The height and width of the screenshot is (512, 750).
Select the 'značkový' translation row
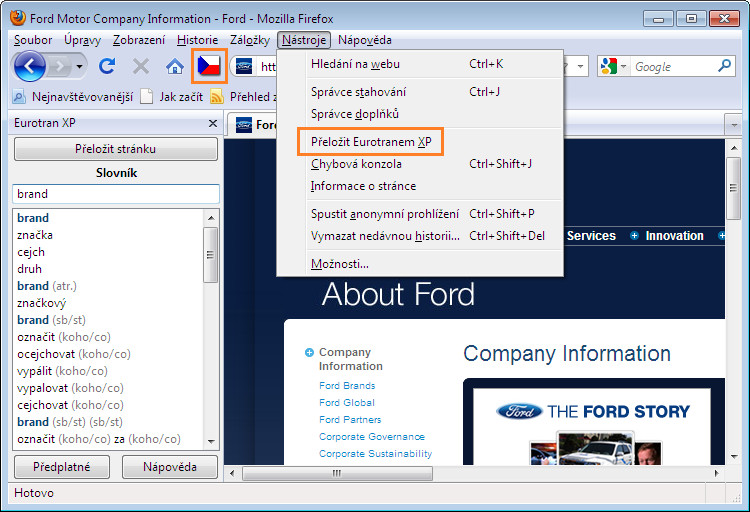(109, 303)
